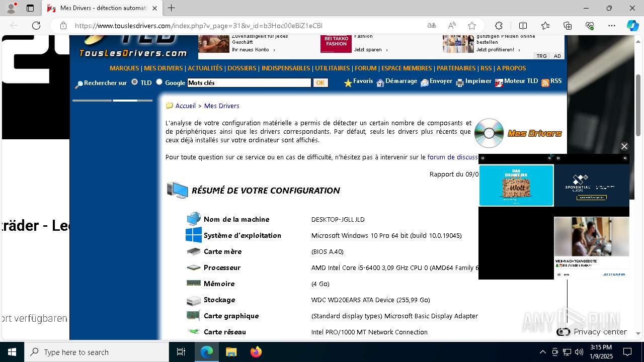This screenshot has width=644, height=362.
Task: Click the Stockage drive icon
Action: coord(194,300)
